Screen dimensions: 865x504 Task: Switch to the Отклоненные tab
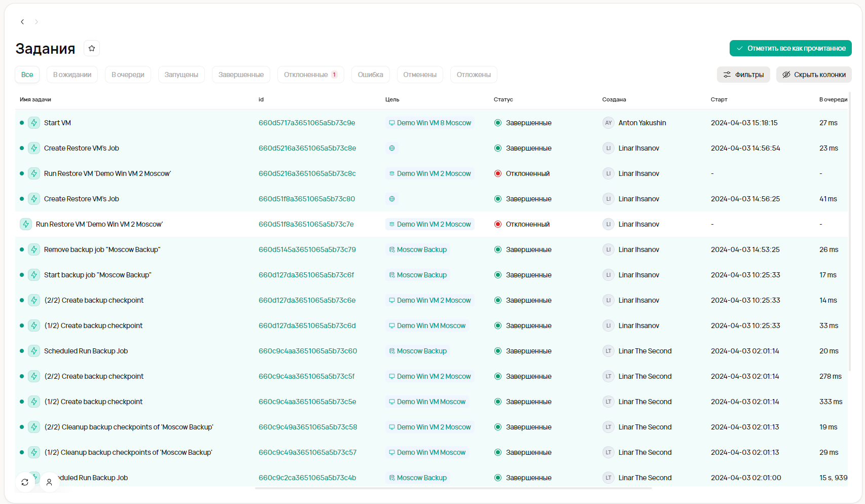[x=310, y=75]
